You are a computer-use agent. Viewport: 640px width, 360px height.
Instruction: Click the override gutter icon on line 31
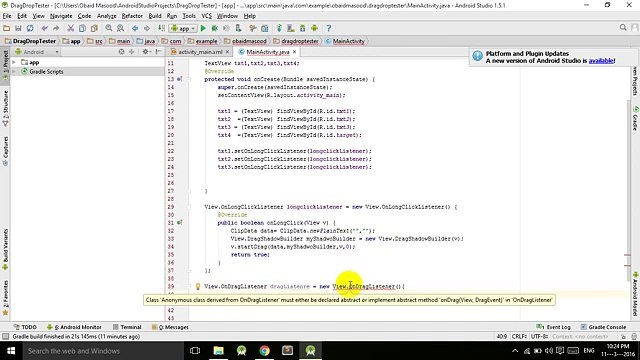click(x=179, y=223)
